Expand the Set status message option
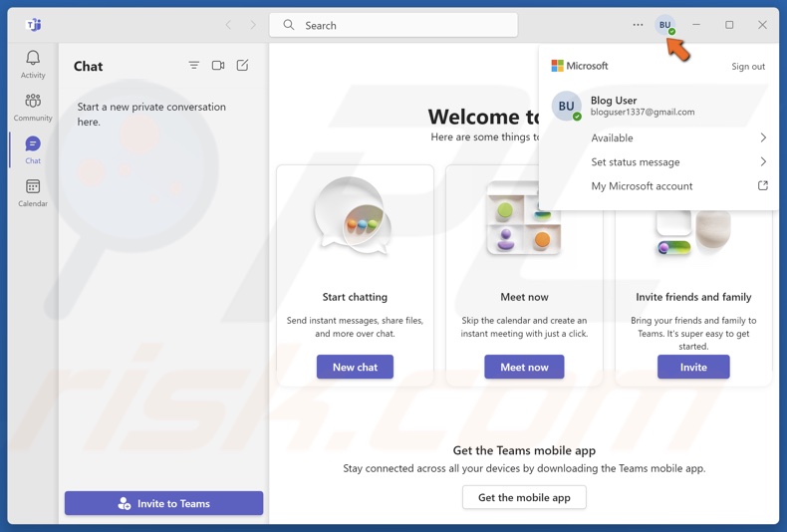 (677, 162)
